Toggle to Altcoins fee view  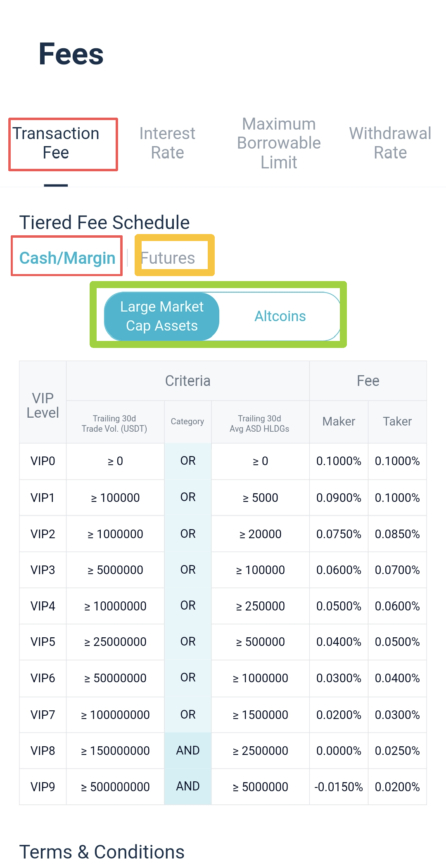tap(280, 316)
